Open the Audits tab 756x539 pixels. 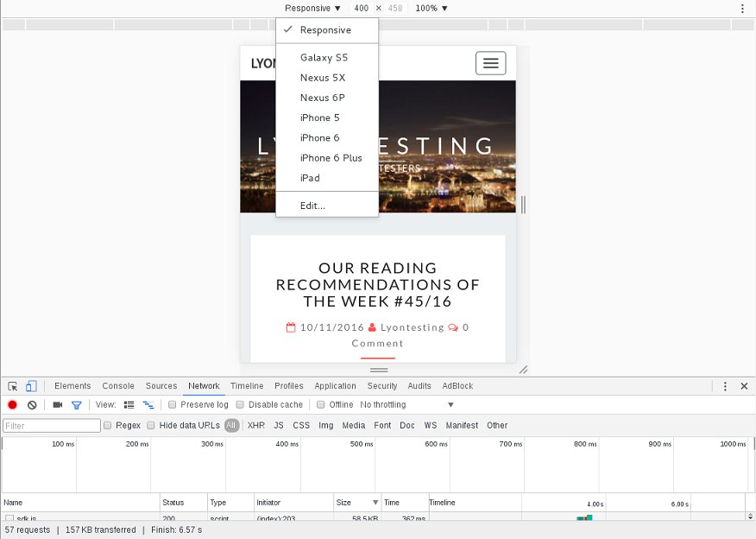click(x=419, y=386)
